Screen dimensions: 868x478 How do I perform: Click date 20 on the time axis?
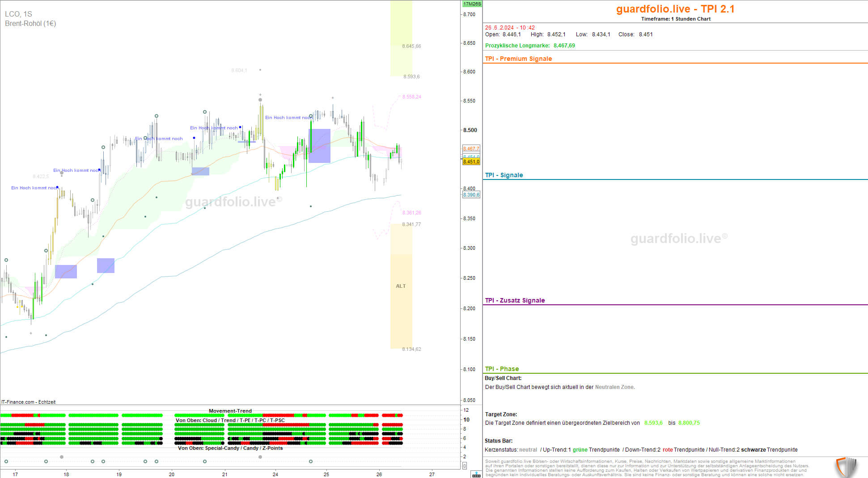pos(172,474)
